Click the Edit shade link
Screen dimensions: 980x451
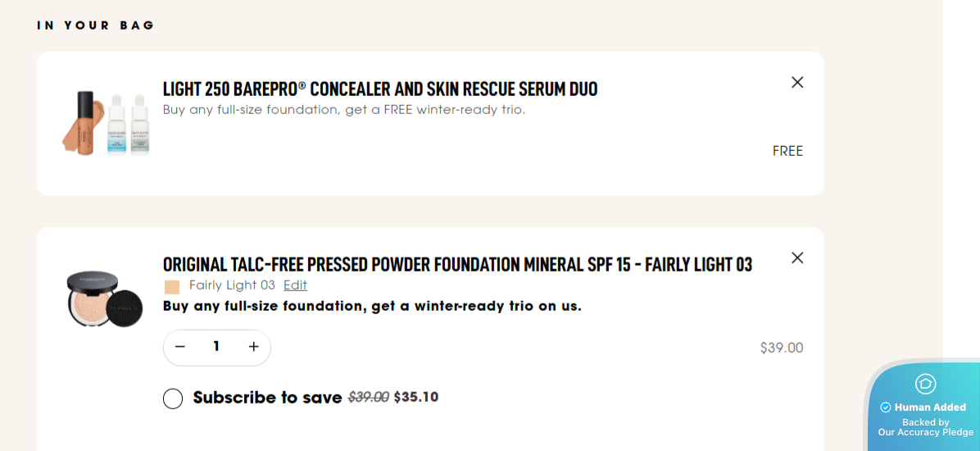click(295, 285)
